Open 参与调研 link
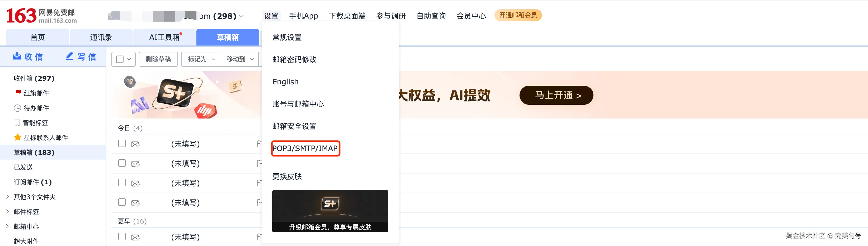Image resolution: width=868 pixels, height=246 pixels. (x=391, y=16)
